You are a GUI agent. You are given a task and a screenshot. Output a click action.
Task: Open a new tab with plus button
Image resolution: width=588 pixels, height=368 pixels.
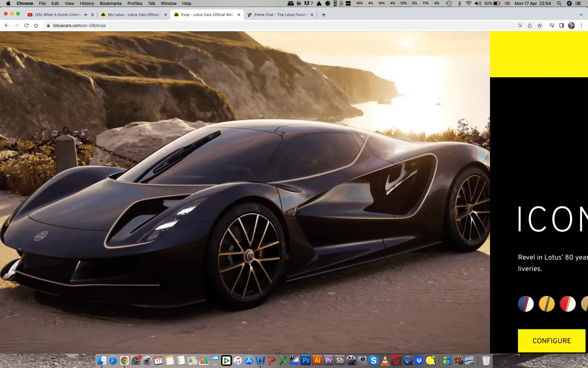point(323,15)
